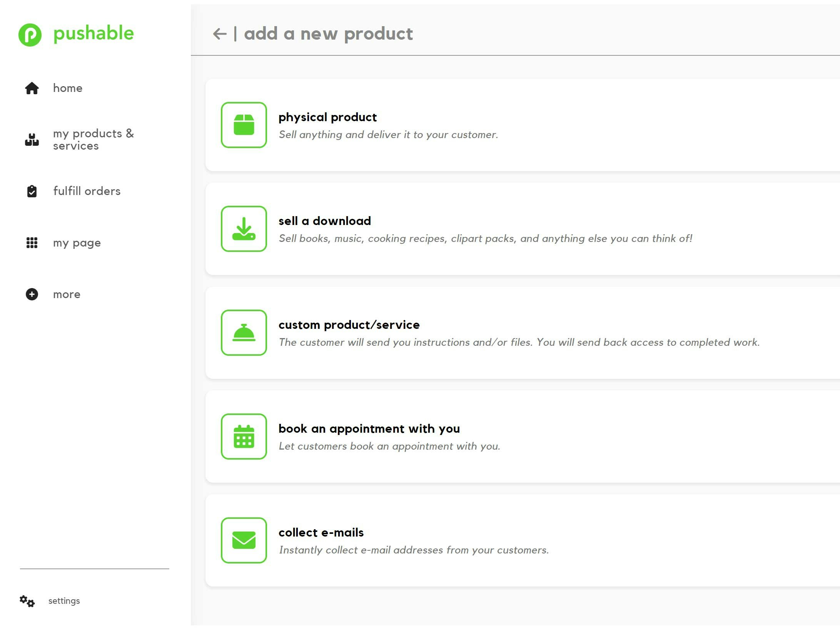Open the 'settings' text link
Image resolution: width=840 pixels, height=630 pixels.
click(x=64, y=601)
